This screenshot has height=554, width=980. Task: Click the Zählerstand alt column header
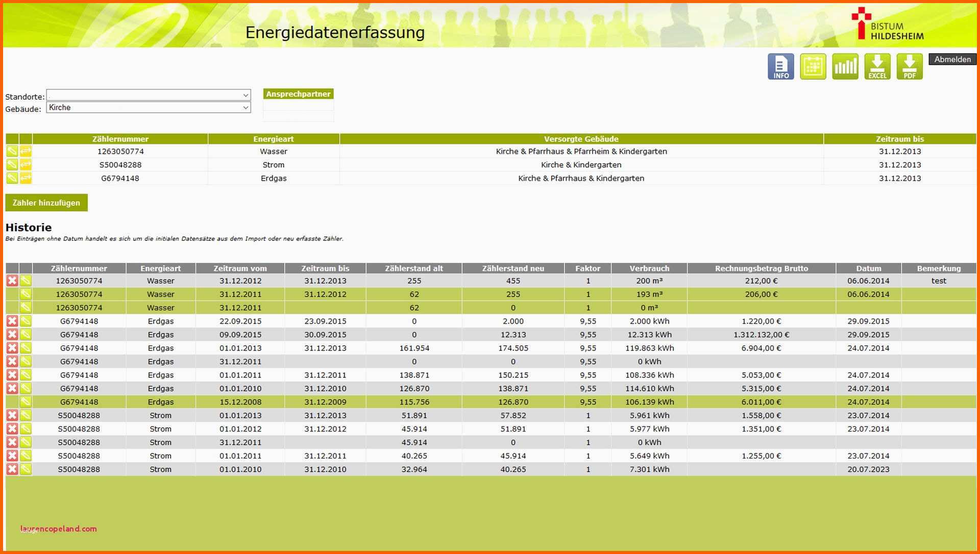click(x=414, y=268)
